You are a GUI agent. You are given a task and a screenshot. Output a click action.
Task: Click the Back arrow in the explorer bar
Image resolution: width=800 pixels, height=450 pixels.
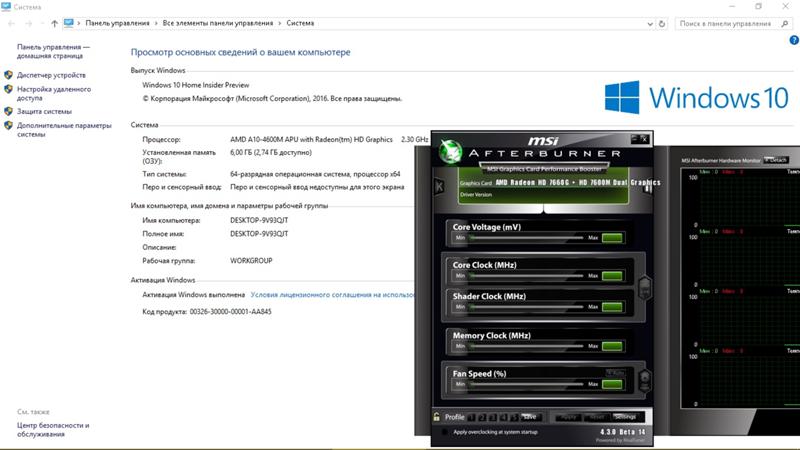(11, 23)
